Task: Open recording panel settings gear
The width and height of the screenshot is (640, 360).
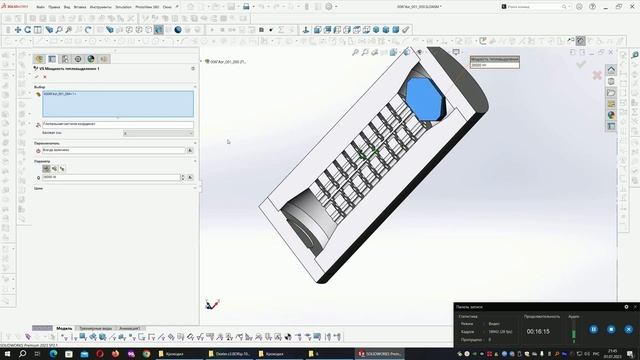Action: pos(627,307)
